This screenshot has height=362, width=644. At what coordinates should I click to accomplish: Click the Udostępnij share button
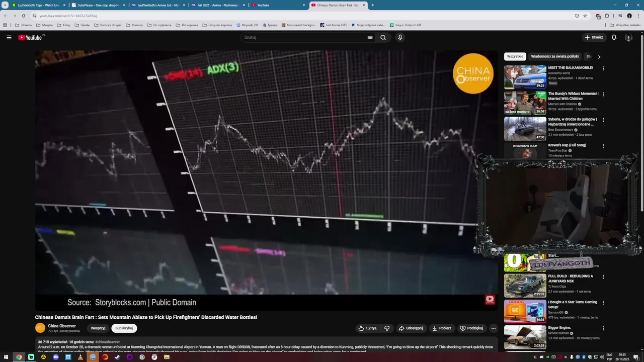click(x=411, y=328)
